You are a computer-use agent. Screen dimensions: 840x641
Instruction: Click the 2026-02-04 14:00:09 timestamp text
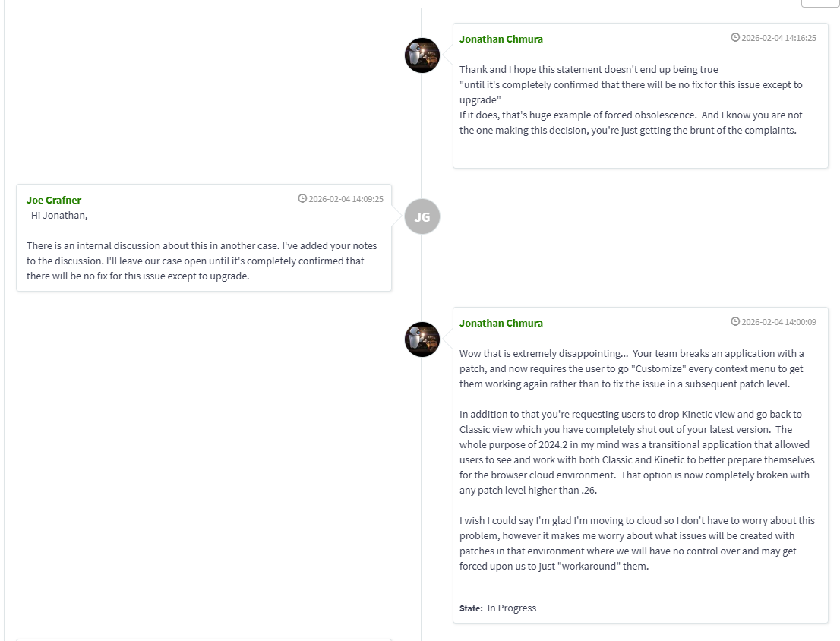pyautogui.click(x=778, y=322)
